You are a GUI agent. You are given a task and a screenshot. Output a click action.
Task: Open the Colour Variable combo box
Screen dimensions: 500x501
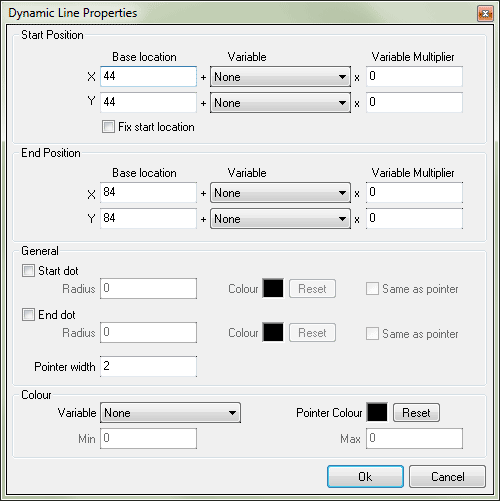170,413
